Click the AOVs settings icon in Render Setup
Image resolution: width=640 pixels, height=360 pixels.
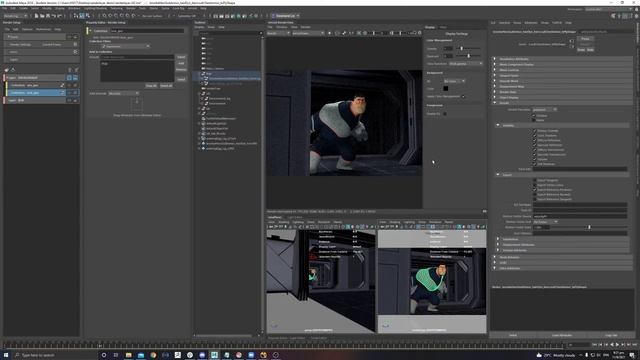(75, 52)
